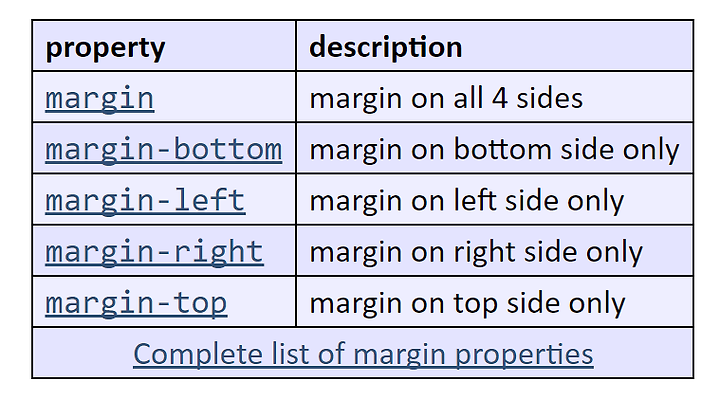Click the word 'sides' in the first description
Viewport: 720px width, 400px height.
coord(550,98)
